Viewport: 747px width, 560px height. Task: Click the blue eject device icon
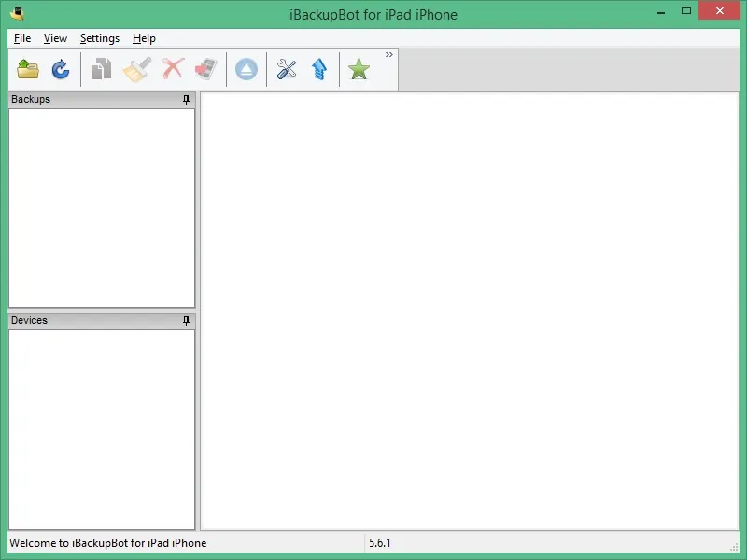coord(247,69)
